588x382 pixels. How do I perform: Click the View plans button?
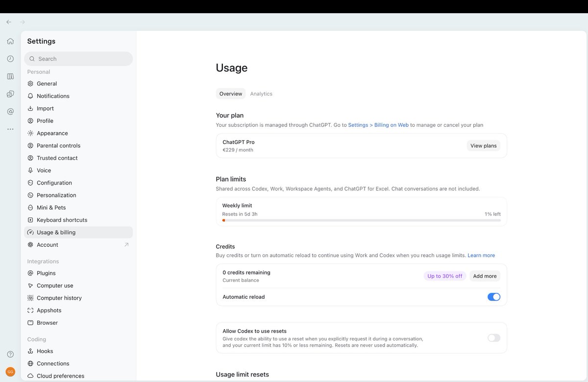[484, 145]
